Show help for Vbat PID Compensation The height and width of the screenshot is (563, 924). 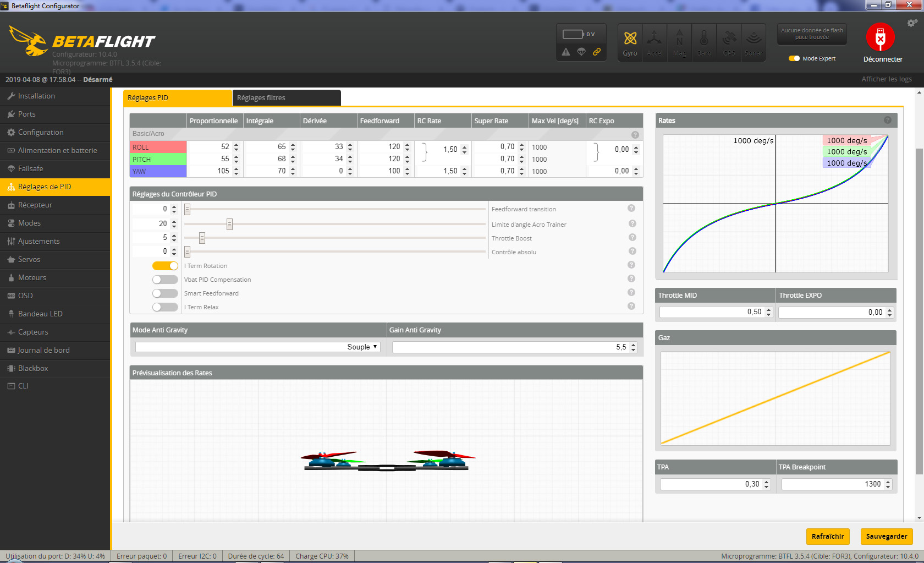(x=631, y=278)
